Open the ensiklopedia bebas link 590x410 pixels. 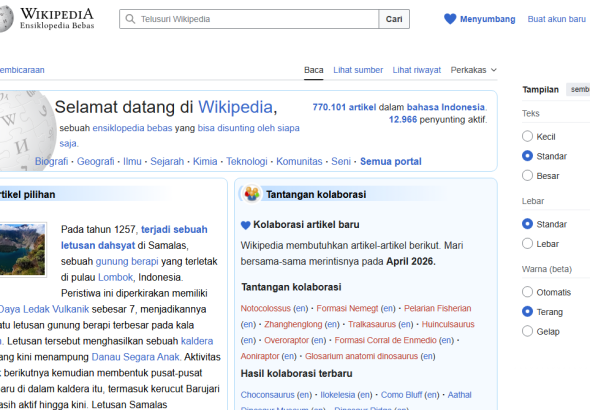click(132, 128)
